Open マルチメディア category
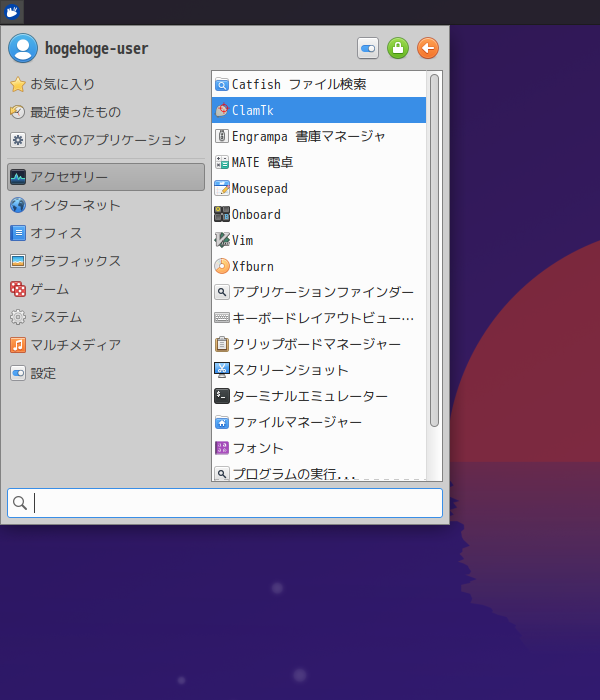600x700 pixels. (106, 345)
